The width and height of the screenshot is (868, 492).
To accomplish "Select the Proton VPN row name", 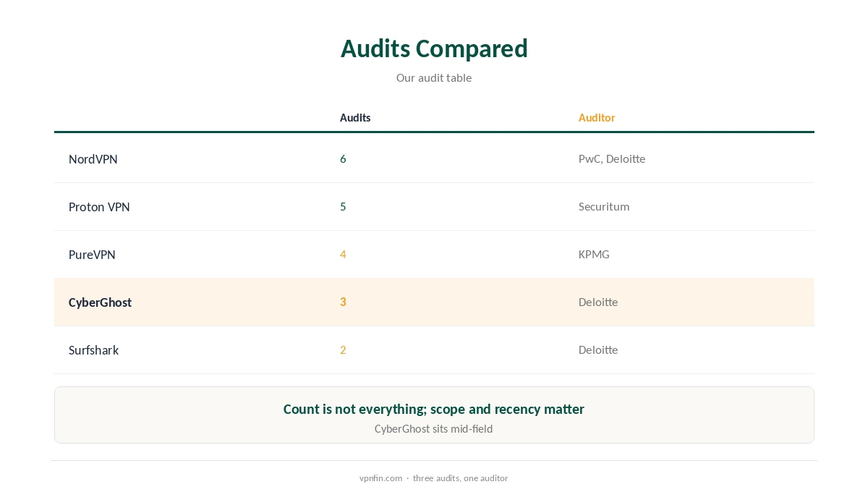I will [x=99, y=207].
